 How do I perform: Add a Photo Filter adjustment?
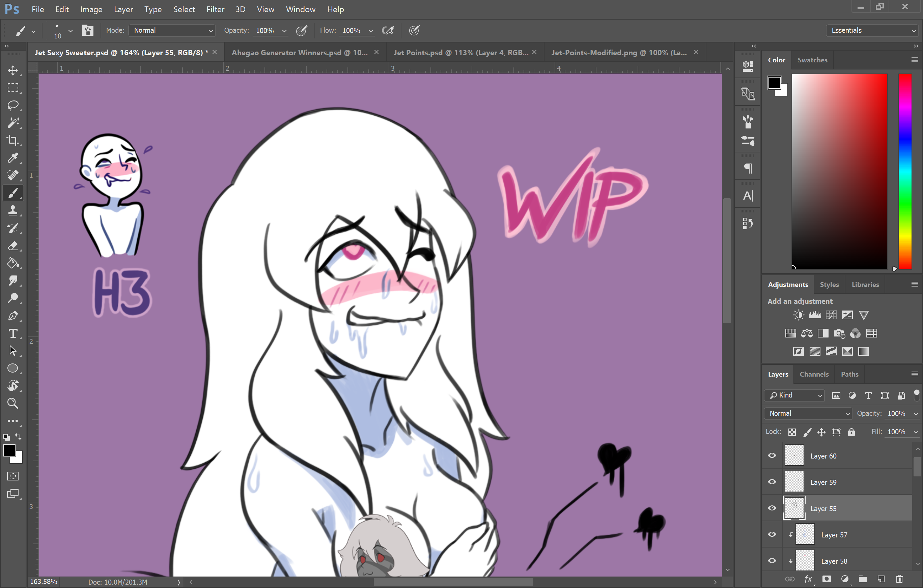point(839,333)
